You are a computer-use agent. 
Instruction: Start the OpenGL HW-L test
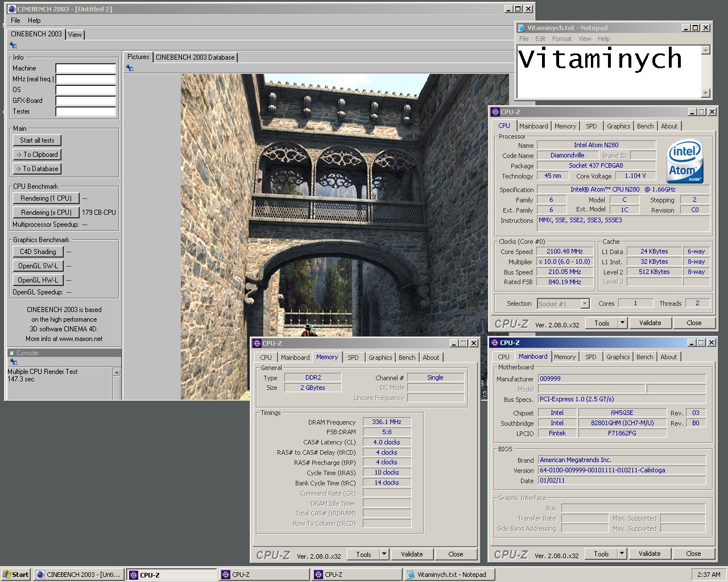(x=38, y=280)
